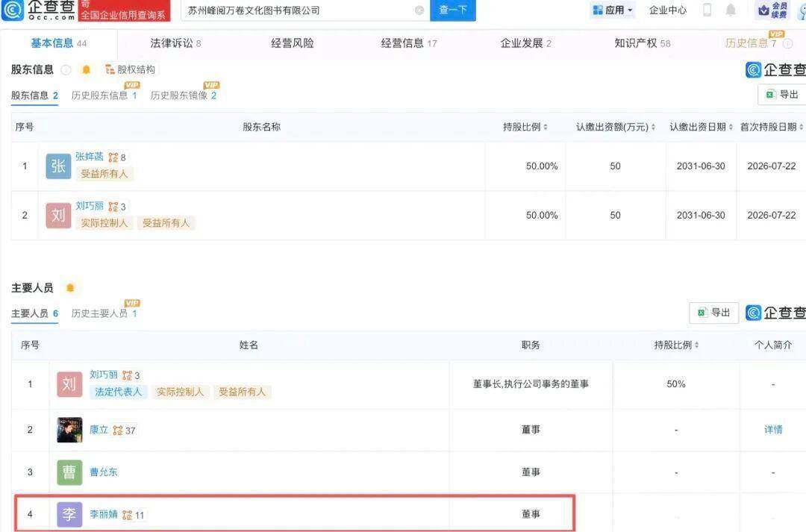Viewport: 806px width, 532px height.
Task: Click the info icon next to 股东信息
Action: coord(66,69)
